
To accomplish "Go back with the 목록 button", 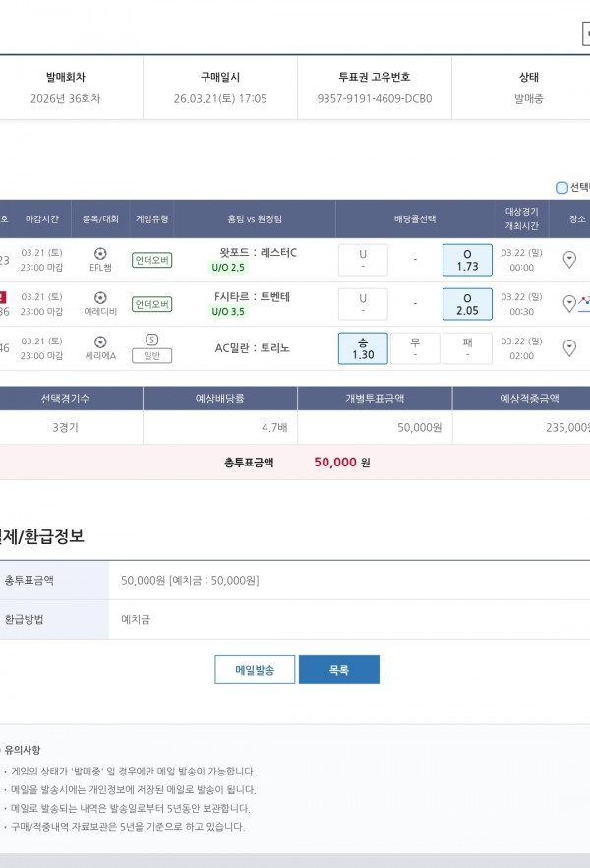I will [x=338, y=670].
